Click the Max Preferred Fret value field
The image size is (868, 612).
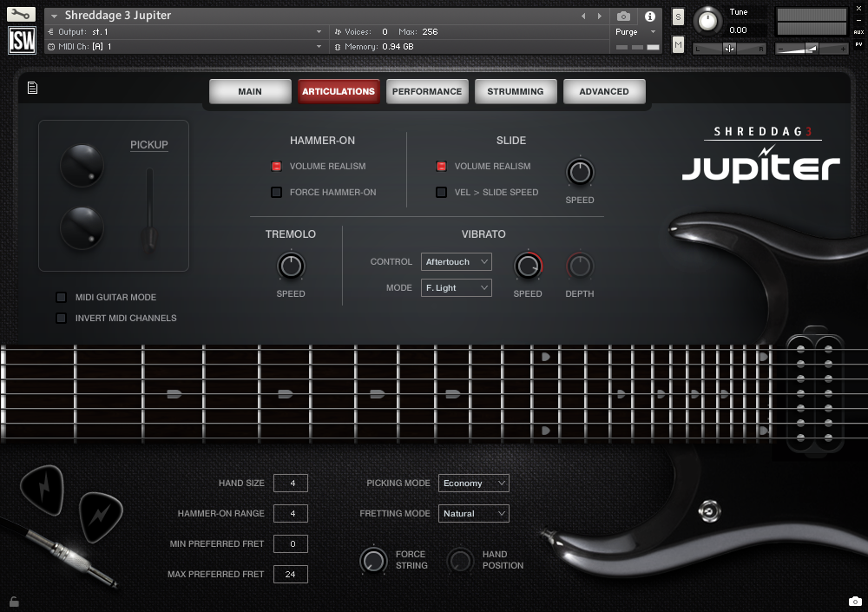click(291, 574)
